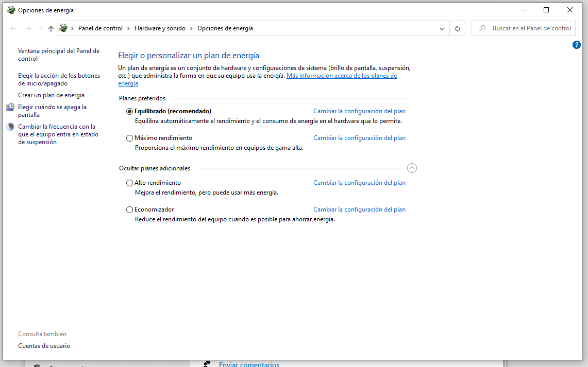Image resolution: width=588 pixels, height=367 pixels.
Task: Open Elegir la acción de los botones de inicio/apagado
Action: pos(59,79)
